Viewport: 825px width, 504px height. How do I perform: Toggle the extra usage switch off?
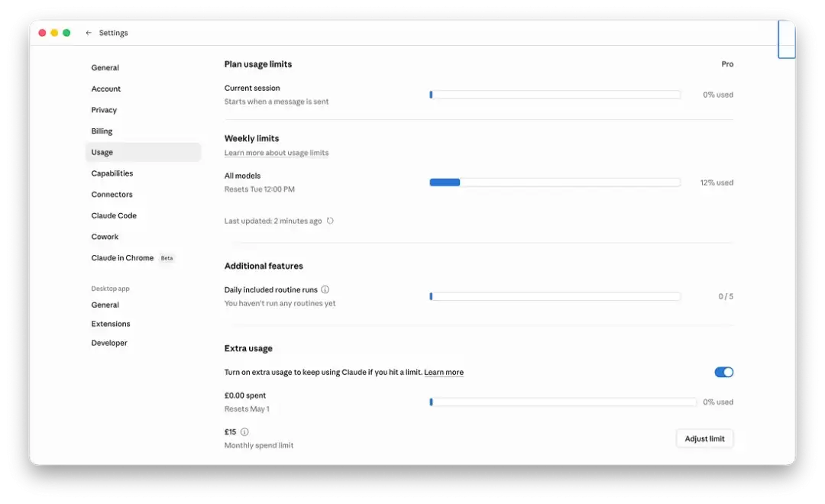click(x=723, y=372)
